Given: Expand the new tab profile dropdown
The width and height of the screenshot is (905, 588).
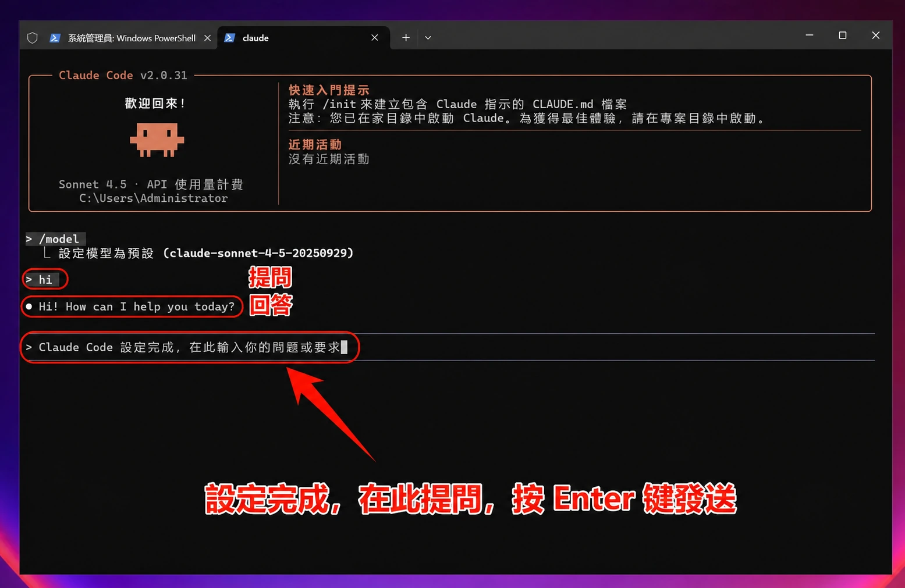Looking at the screenshot, I should click(x=428, y=38).
